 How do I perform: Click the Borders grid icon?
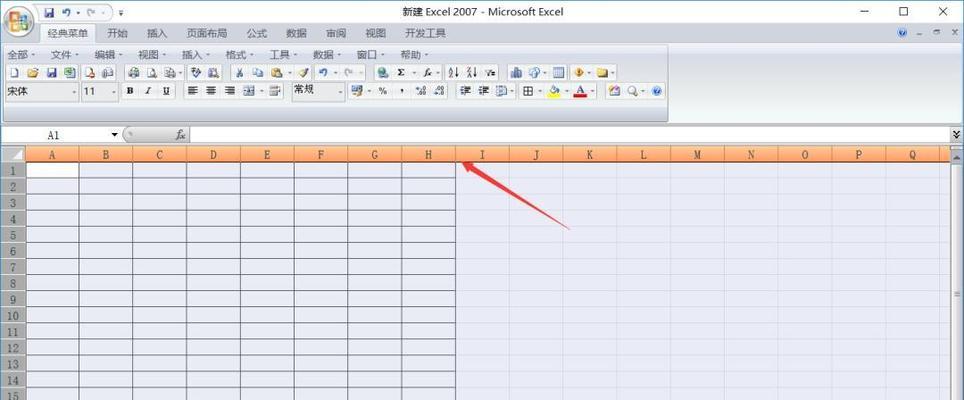tap(527, 91)
